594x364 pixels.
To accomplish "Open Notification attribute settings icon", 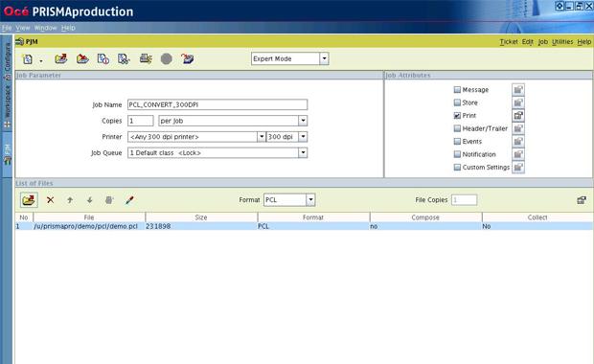I will pos(518,154).
